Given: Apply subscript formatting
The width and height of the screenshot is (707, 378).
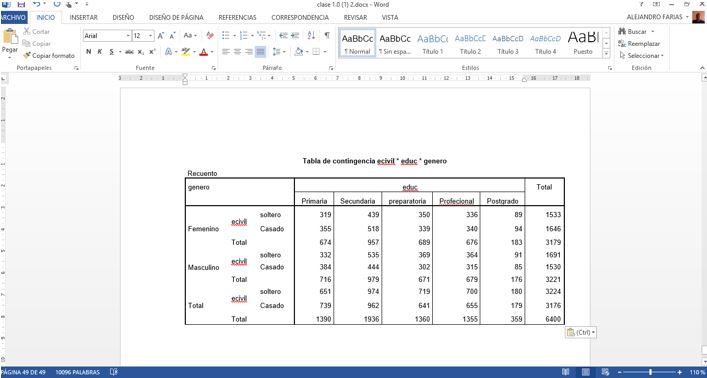Looking at the screenshot, I should 141,52.
